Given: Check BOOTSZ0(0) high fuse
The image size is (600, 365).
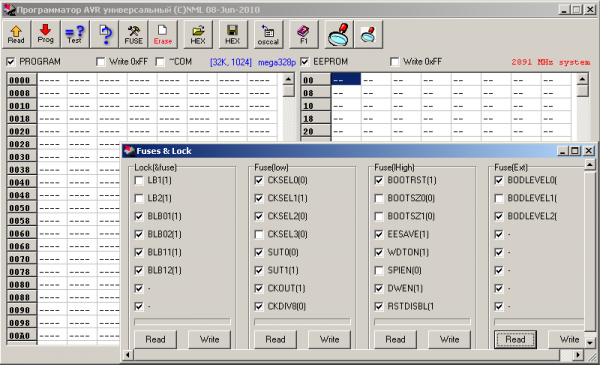Looking at the screenshot, I should (x=379, y=198).
